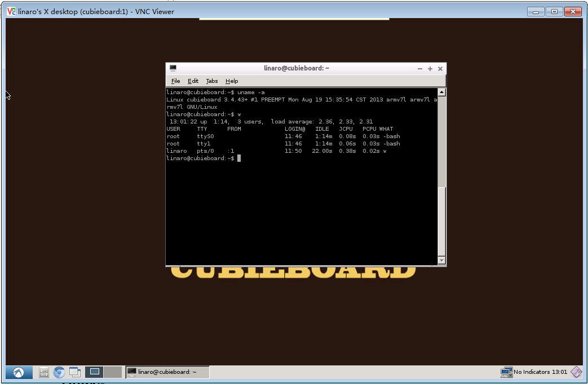Click the iconify all windows panel icon
The height and width of the screenshot is (384, 588).
[x=75, y=372]
